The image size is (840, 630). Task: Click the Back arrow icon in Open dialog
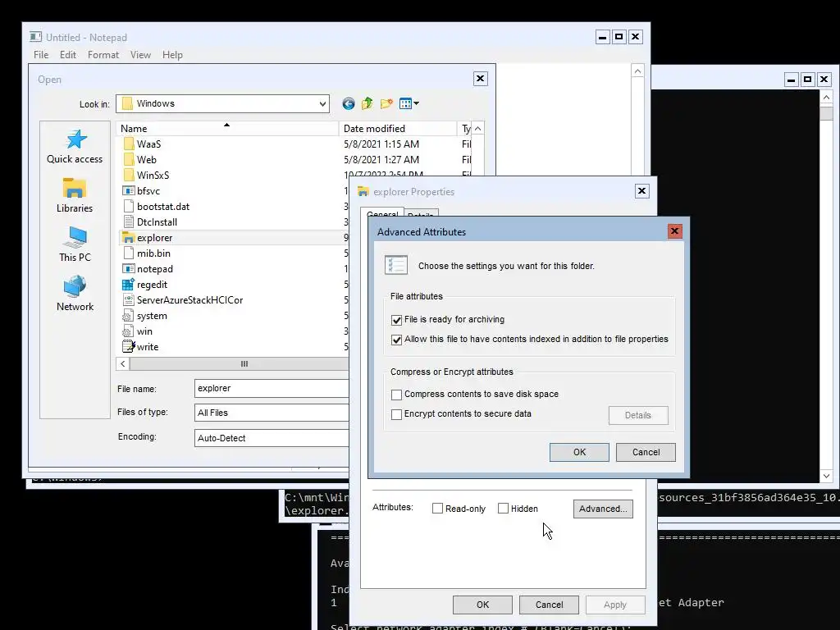(x=348, y=103)
